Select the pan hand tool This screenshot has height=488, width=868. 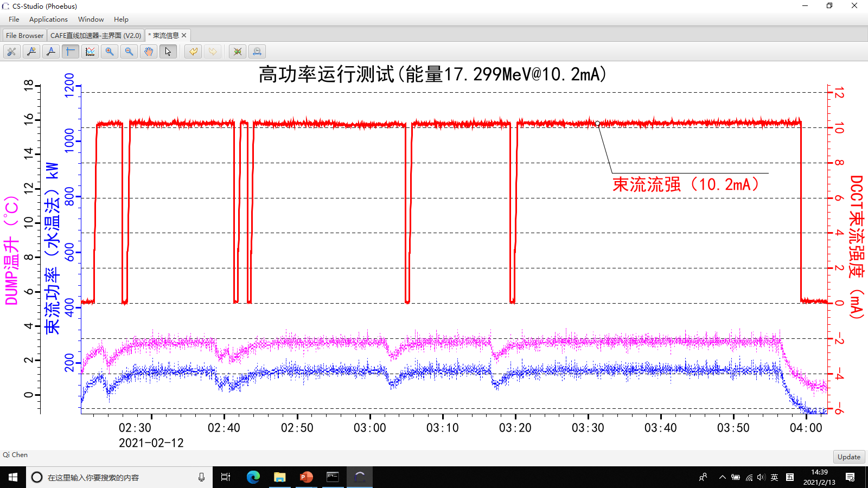(149, 52)
